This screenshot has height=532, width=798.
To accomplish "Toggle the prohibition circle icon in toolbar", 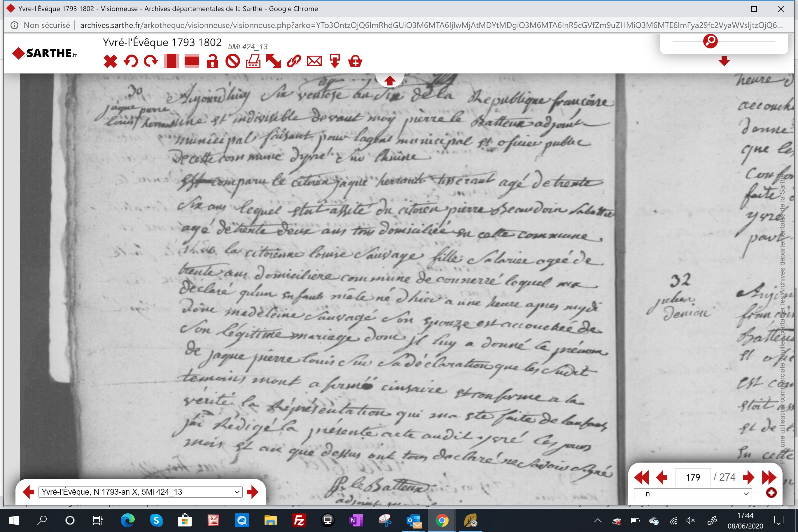I will pos(233,62).
